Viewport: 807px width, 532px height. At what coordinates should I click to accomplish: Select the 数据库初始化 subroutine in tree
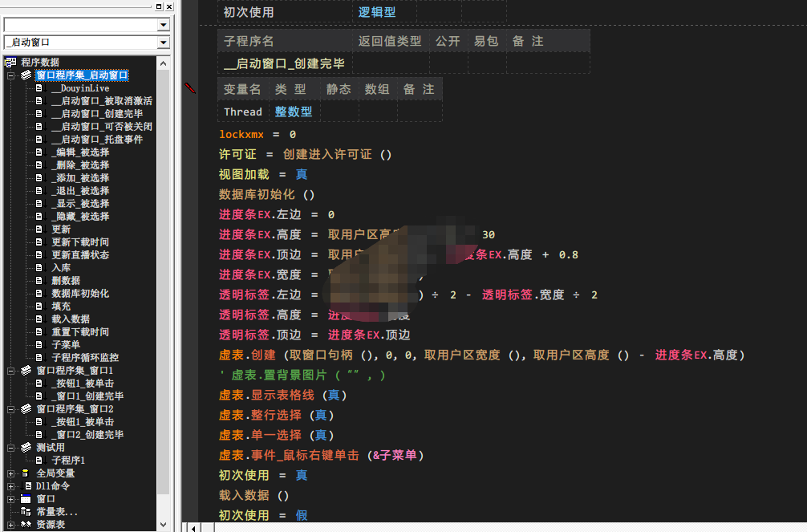pos(79,294)
